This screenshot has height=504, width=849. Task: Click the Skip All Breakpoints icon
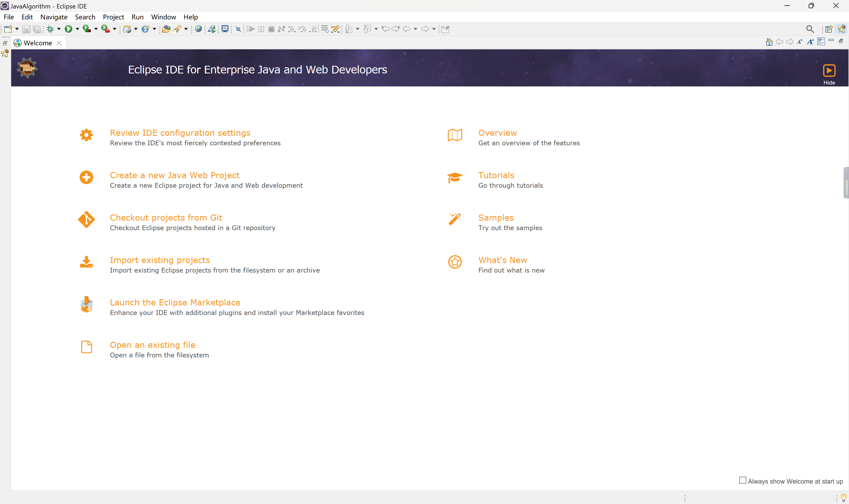click(x=238, y=29)
